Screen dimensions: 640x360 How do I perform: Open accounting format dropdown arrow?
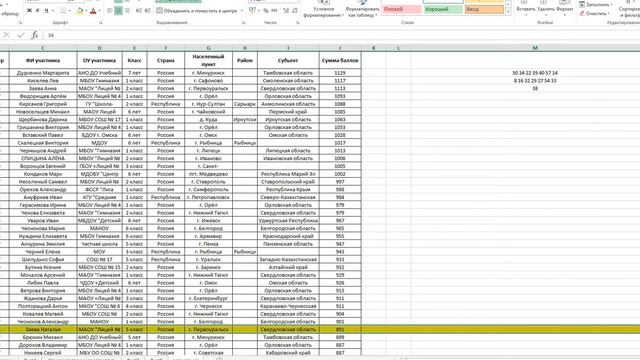[x=259, y=11]
